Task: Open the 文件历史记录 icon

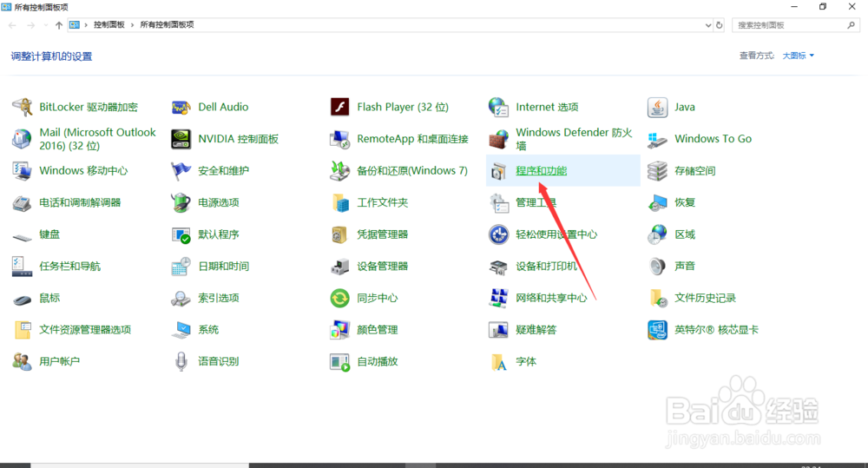Action: [x=658, y=298]
